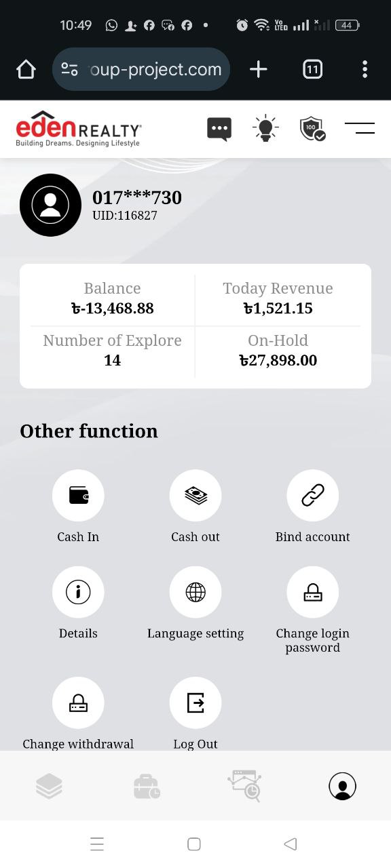Tap the 100 shield verification icon
Image resolution: width=391 pixels, height=868 pixels.
pos(312,128)
